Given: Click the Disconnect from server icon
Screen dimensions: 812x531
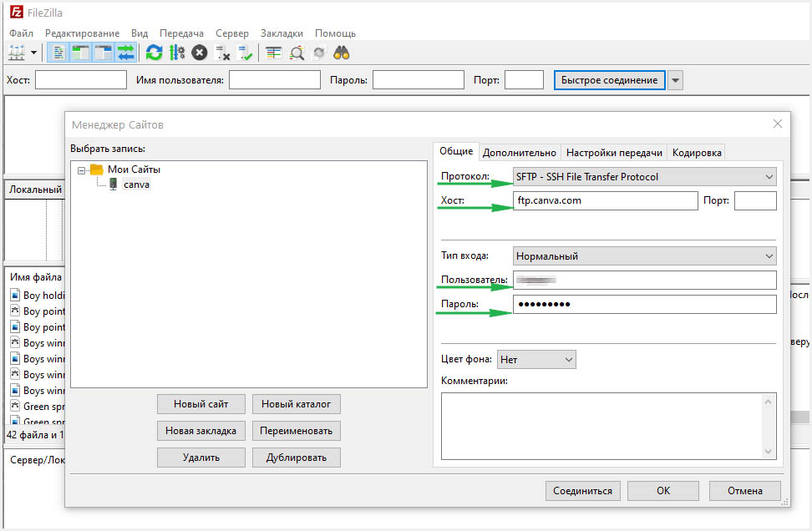Looking at the screenshot, I should (x=222, y=53).
